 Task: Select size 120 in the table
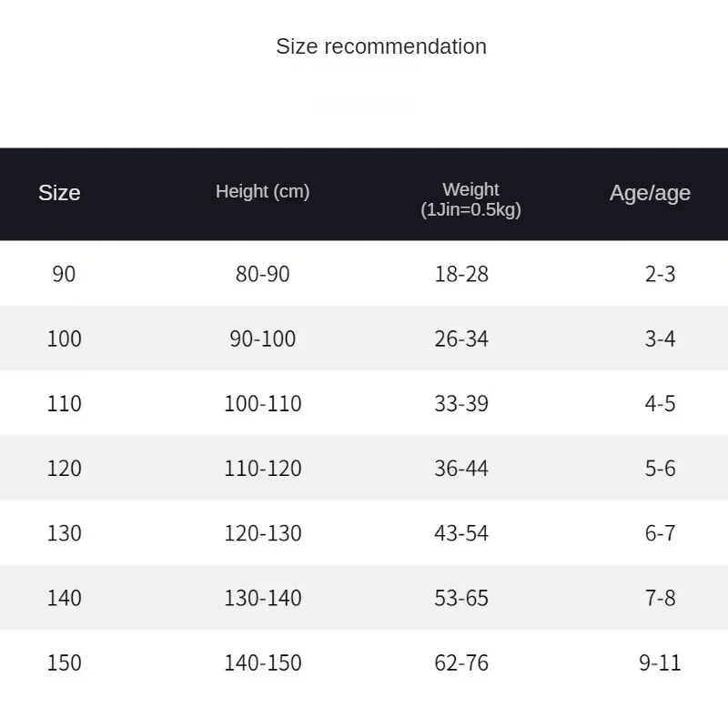pyautogui.click(x=64, y=468)
